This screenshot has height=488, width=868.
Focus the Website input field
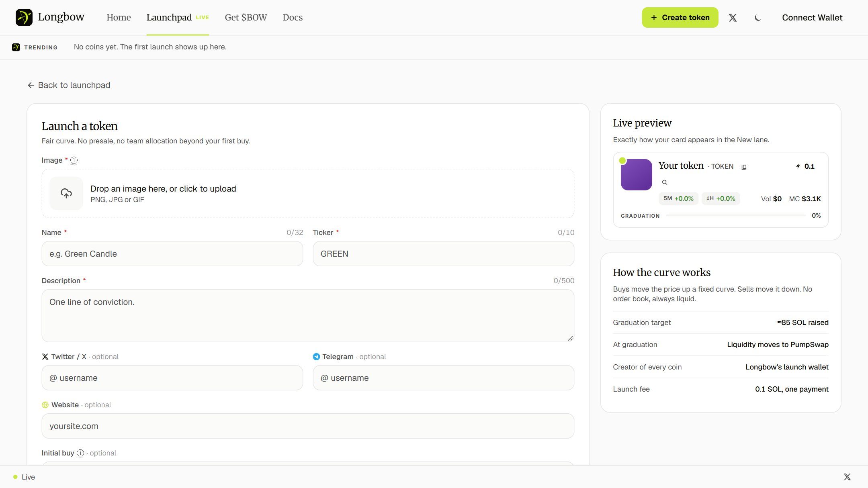tap(308, 426)
